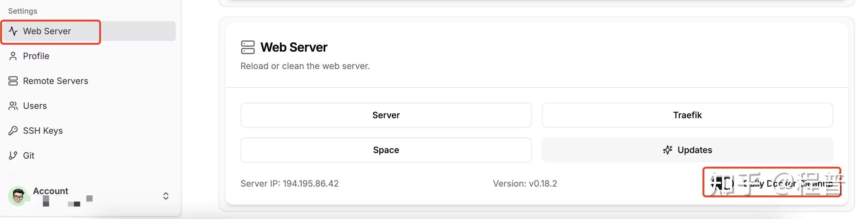Go to the Profile settings page
868x219 pixels.
[36, 56]
